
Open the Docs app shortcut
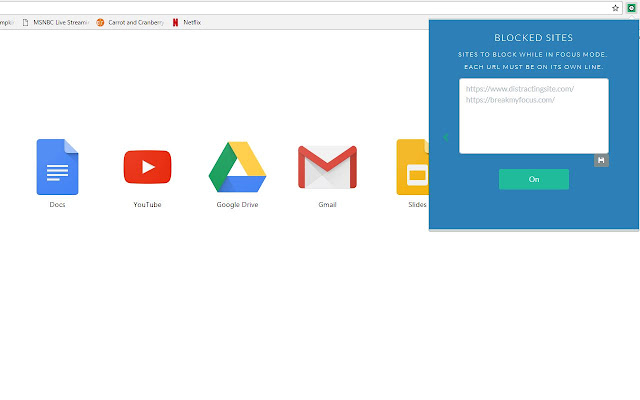57,167
